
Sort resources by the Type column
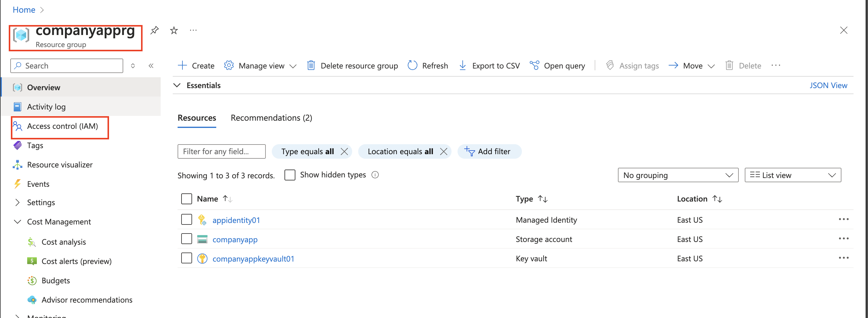[531, 199]
